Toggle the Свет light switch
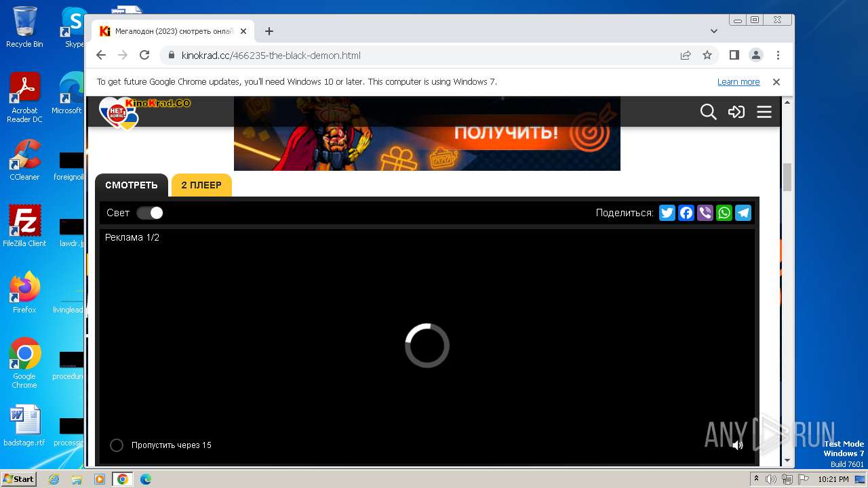 (150, 213)
